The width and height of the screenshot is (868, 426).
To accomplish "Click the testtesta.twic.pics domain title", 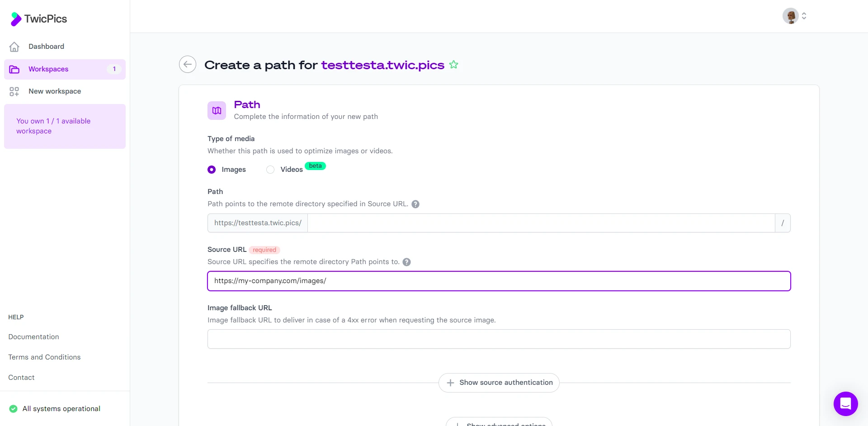I will [x=383, y=65].
